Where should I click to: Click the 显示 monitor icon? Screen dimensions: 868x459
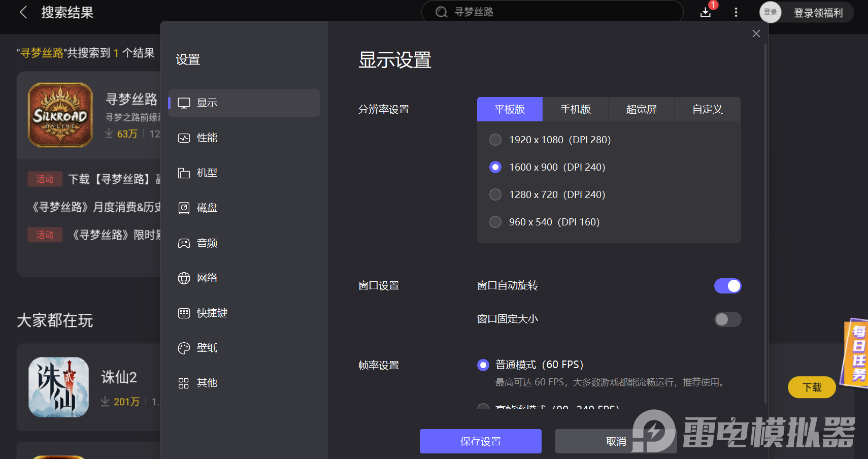tap(184, 103)
